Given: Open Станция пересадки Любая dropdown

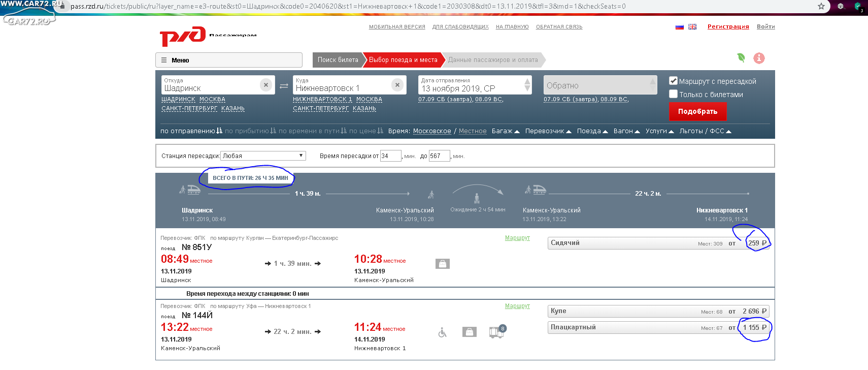Looking at the screenshot, I should coord(263,156).
